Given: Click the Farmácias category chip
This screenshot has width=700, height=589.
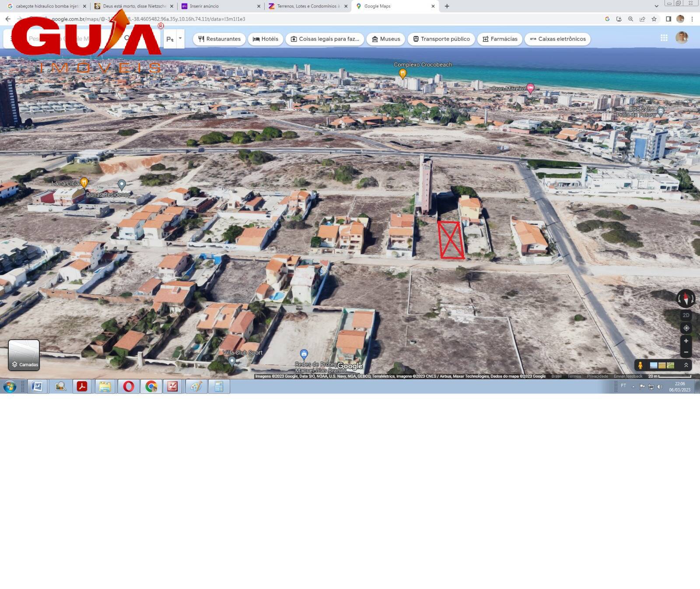Looking at the screenshot, I should [500, 39].
